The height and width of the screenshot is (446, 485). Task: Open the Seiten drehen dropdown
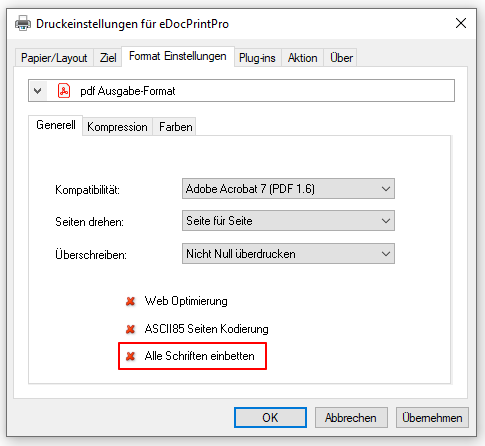[x=288, y=221]
